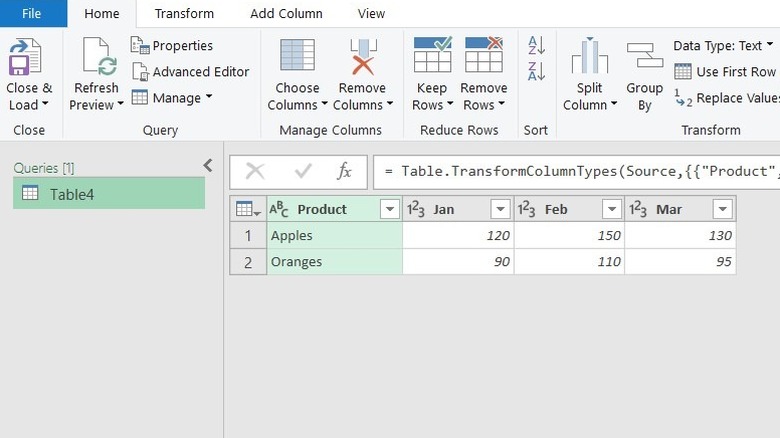Screen dimensions: 780x438
Task: Click the Oranges cell
Action: tap(335, 262)
